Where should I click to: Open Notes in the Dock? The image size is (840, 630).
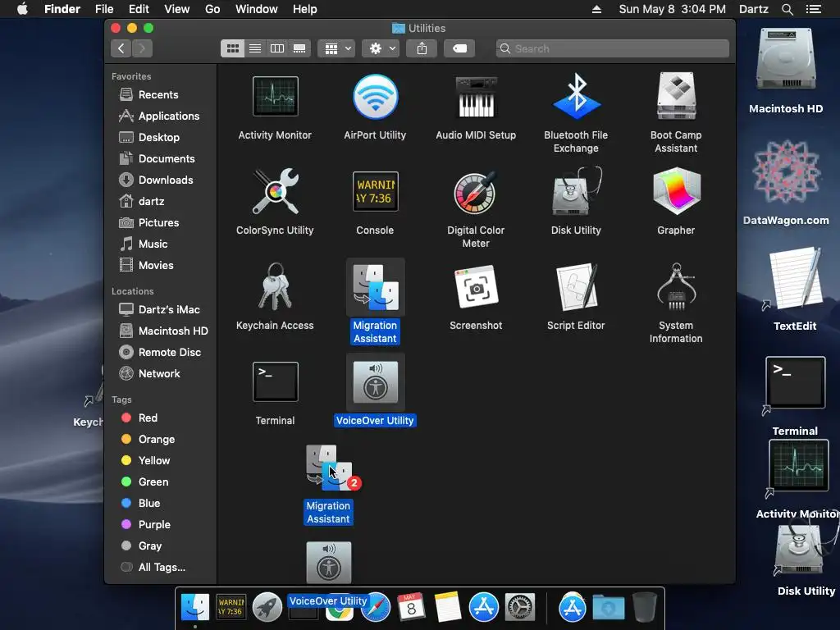tap(447, 607)
